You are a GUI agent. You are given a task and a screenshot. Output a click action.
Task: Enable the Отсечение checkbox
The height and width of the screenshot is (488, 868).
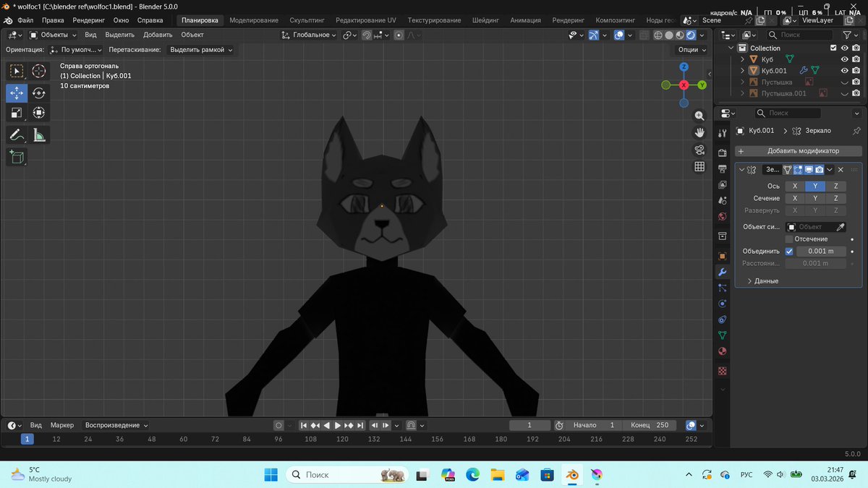(789, 239)
